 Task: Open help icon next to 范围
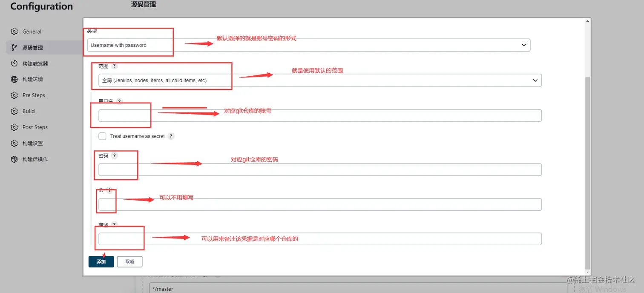click(114, 66)
